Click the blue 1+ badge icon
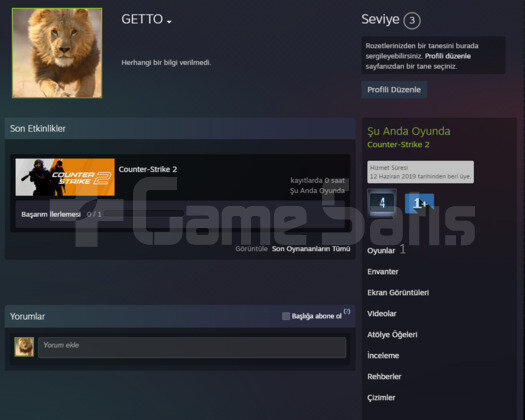The height and width of the screenshot is (420, 525). [x=420, y=203]
